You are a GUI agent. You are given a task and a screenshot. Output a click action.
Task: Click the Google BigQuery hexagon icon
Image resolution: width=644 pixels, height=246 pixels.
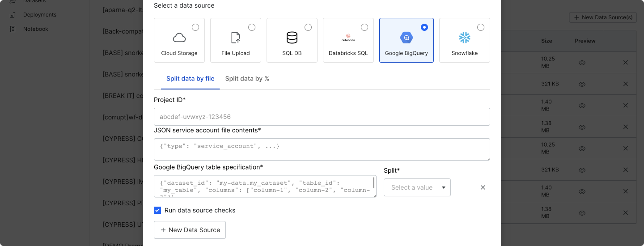coord(407,38)
